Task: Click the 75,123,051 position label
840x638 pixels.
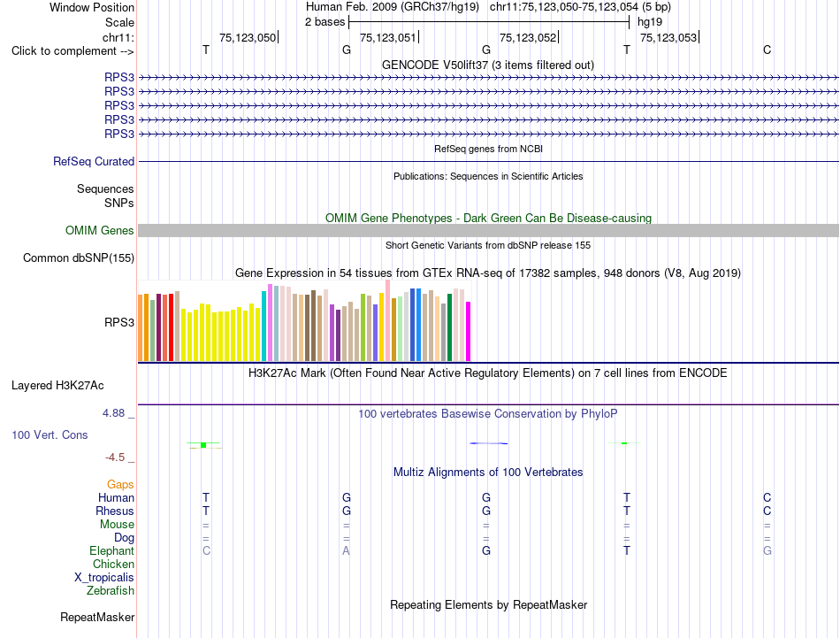Action: coord(388,37)
